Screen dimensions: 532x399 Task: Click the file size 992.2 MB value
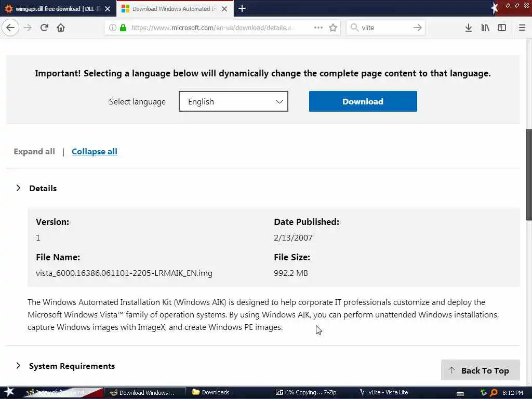point(291,273)
